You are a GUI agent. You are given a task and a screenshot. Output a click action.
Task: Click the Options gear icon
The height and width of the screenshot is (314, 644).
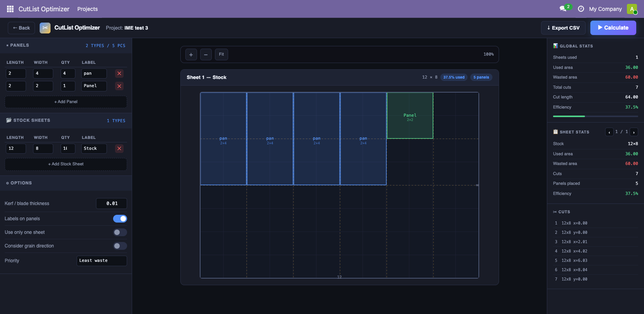(7, 183)
